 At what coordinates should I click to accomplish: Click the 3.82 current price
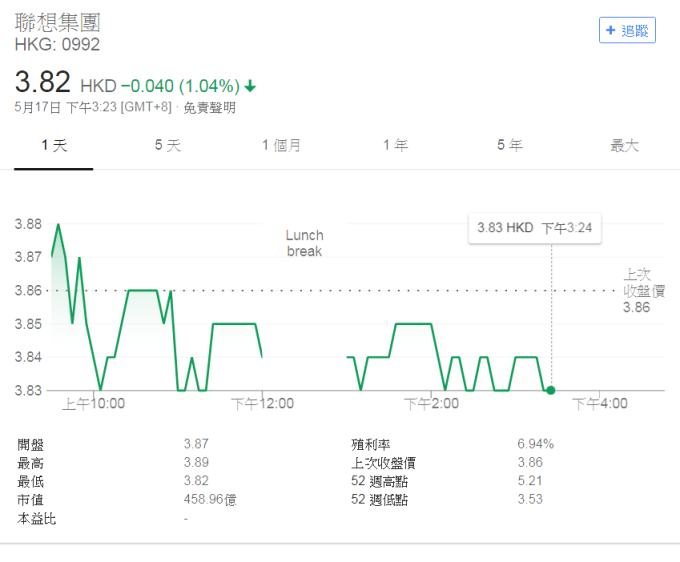pyautogui.click(x=42, y=82)
